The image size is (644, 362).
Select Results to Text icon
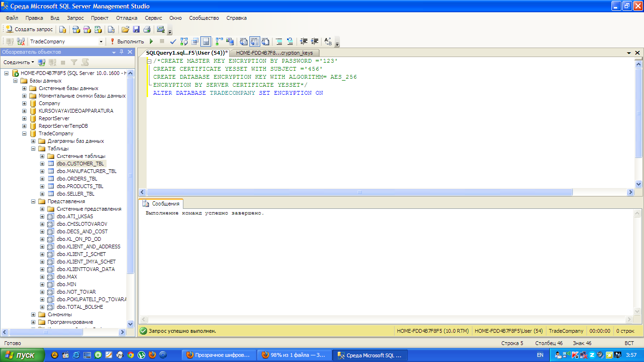point(244,41)
